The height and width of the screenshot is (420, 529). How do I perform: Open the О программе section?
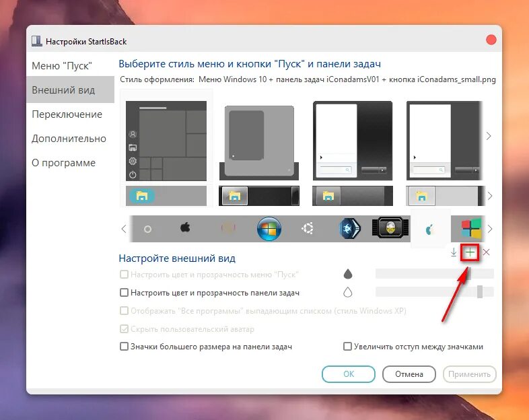70,163
